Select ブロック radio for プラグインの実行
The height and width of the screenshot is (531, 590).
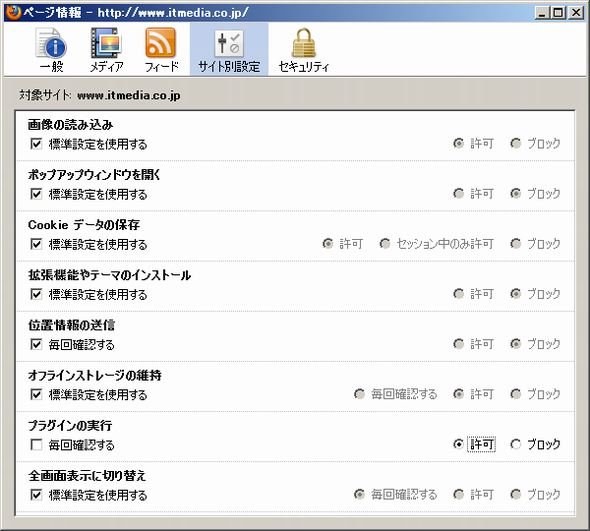tap(515, 444)
